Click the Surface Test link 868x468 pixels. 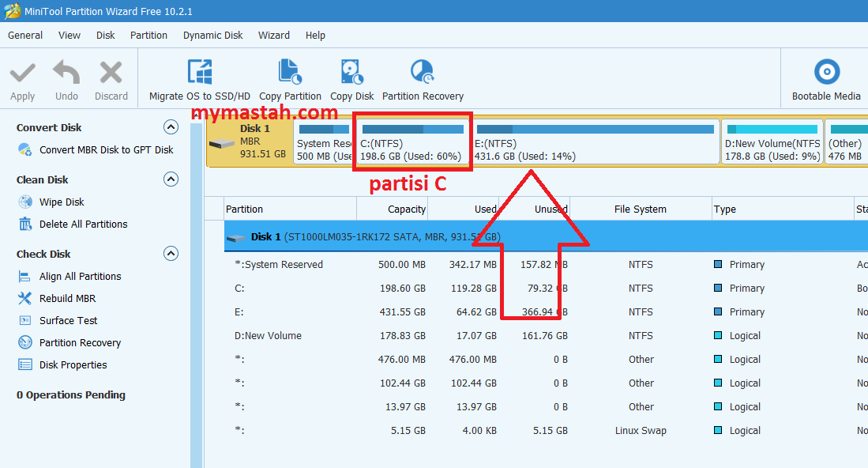68,320
